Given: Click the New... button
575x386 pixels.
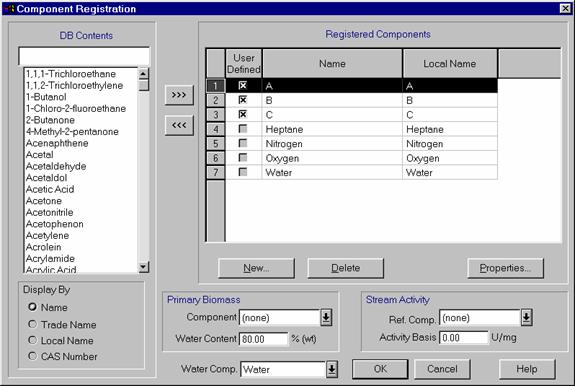Looking at the screenshot, I should pyautogui.click(x=256, y=268).
